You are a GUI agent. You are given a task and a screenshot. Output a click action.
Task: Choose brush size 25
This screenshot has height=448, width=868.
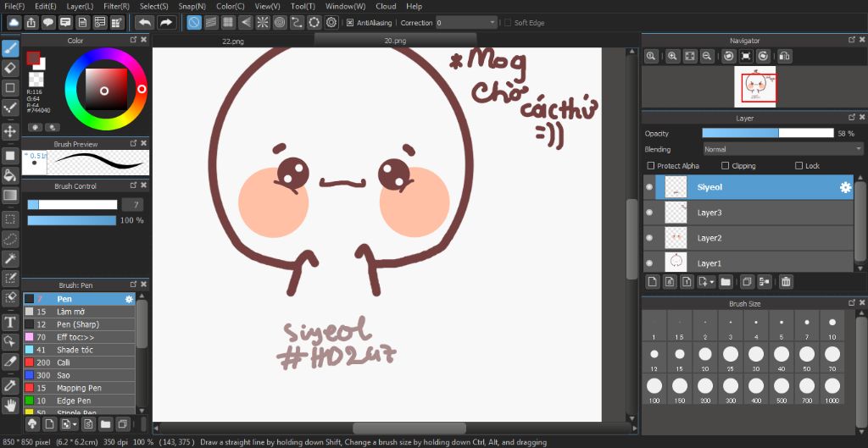click(x=730, y=358)
